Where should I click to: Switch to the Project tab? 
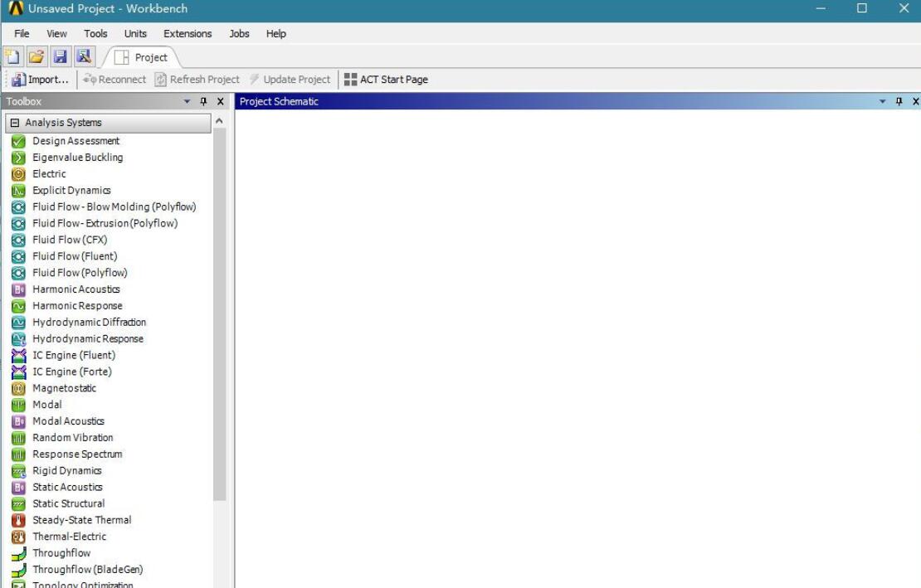click(x=142, y=57)
